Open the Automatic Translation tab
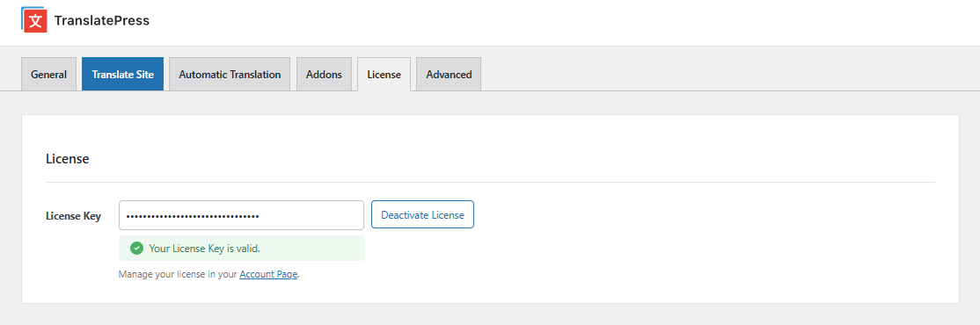This screenshot has height=325, width=980. pyautogui.click(x=230, y=75)
